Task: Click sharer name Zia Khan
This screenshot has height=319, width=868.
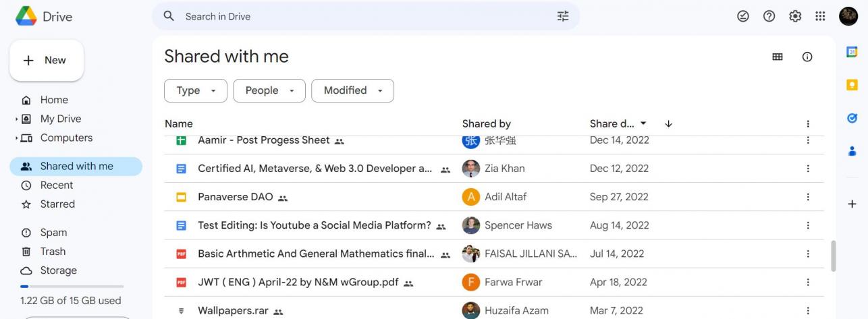Action: [504, 169]
